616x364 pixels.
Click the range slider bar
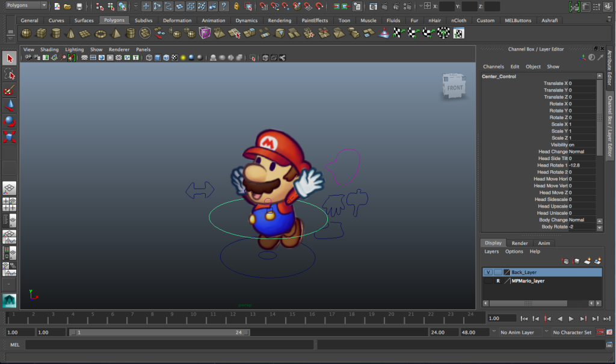coord(159,333)
